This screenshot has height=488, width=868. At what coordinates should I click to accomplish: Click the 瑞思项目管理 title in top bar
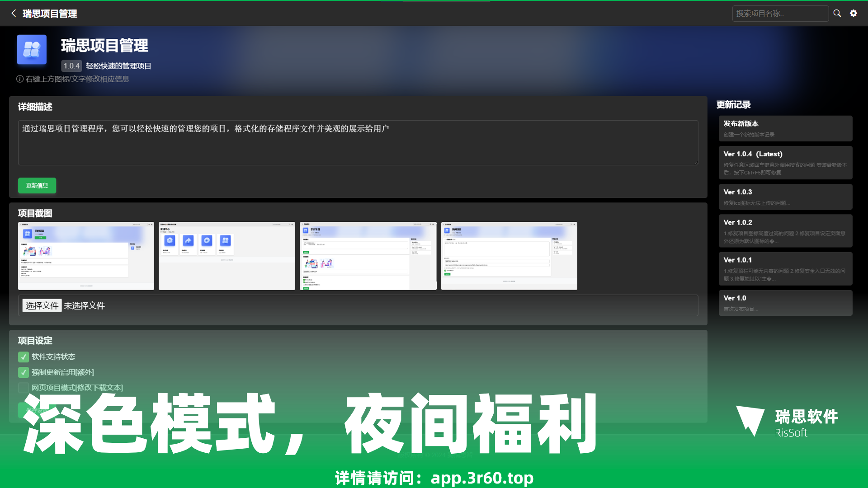coord(50,14)
